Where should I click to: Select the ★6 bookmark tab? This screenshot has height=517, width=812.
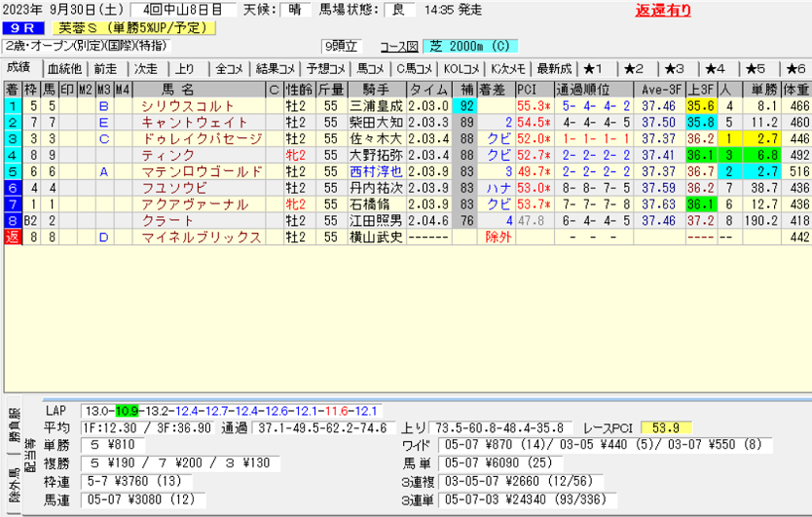(x=794, y=68)
